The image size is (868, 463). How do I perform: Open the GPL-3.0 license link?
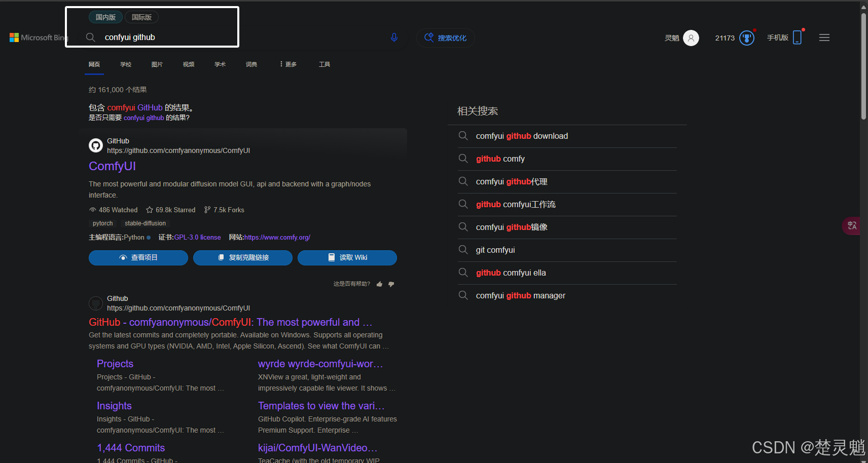197,238
